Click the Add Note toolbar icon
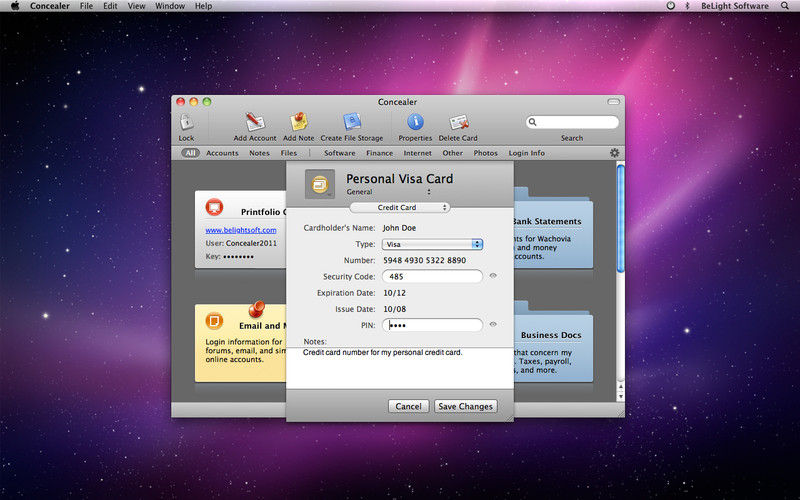This screenshot has width=800, height=500. (298, 122)
